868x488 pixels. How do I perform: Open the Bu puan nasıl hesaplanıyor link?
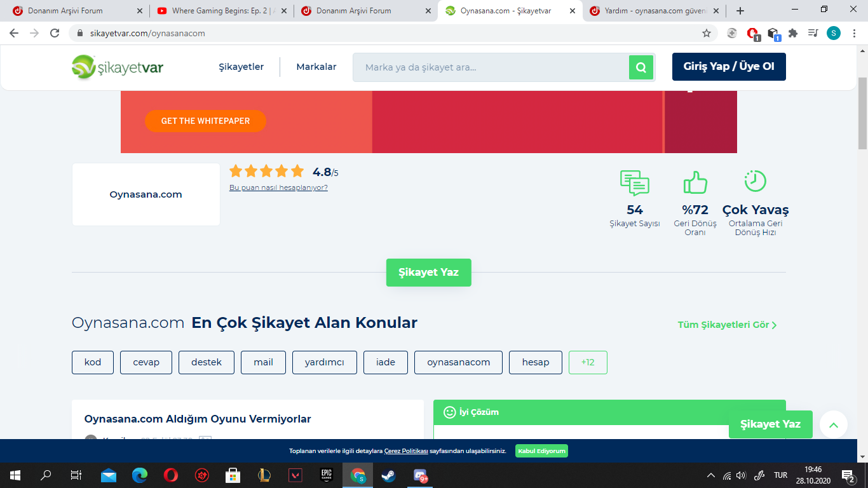coord(278,187)
